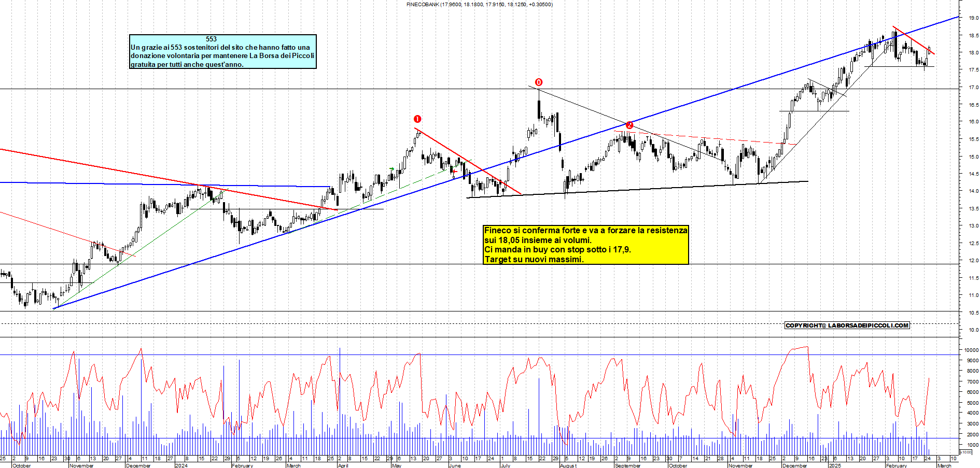Viewport: 980px width, 468px height.
Task: Click the red circle marker numbered 0
Action: [x=539, y=82]
